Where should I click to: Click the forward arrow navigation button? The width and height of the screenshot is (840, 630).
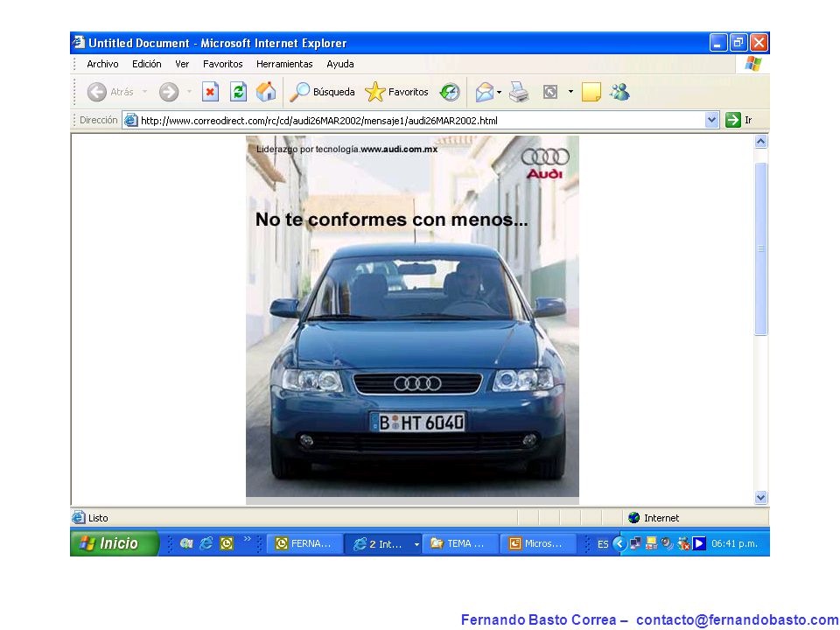pos(169,92)
